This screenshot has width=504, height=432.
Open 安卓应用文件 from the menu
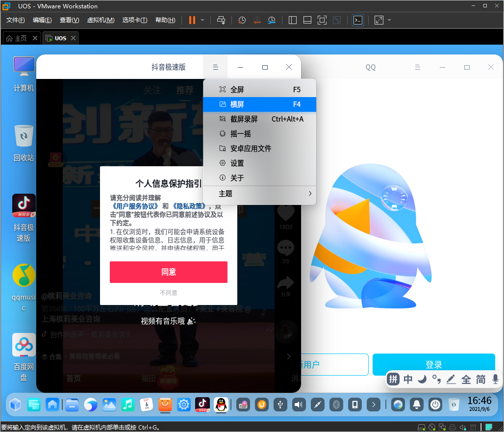pos(260,149)
